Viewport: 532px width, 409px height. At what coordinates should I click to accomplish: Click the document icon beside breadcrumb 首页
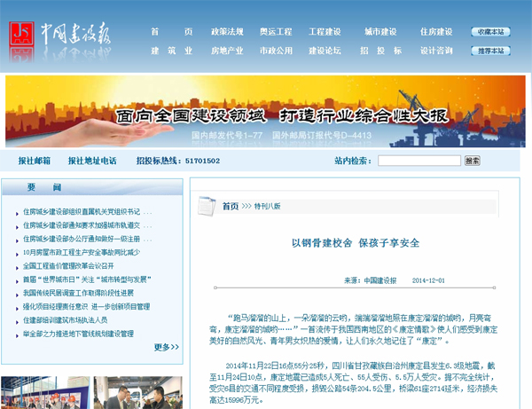pos(206,206)
